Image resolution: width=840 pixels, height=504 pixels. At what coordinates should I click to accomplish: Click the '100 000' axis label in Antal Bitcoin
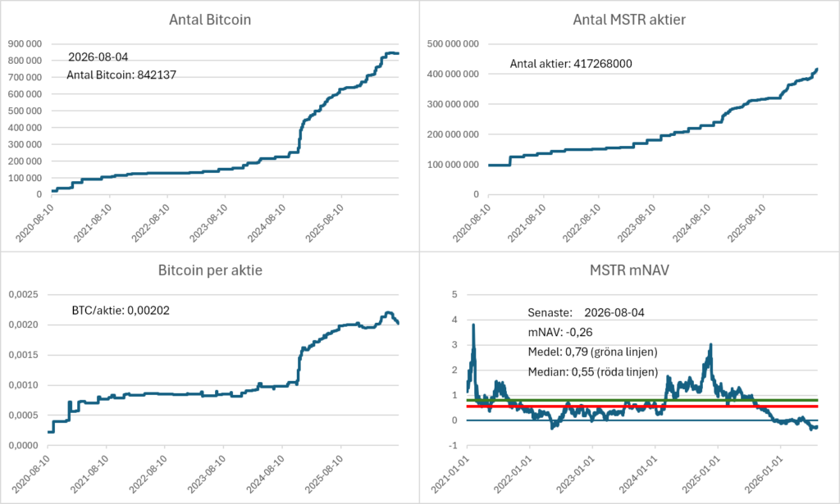point(25,178)
